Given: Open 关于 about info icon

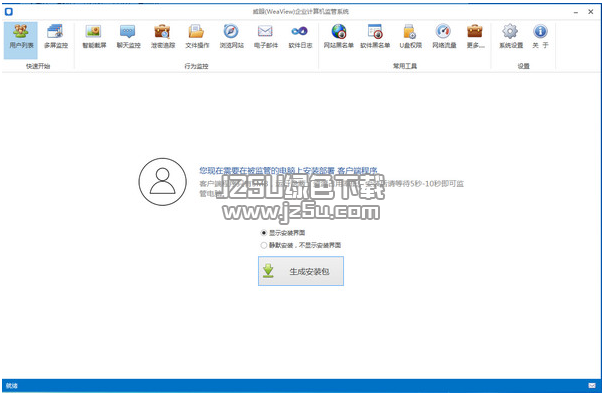Looking at the screenshot, I should (540, 36).
